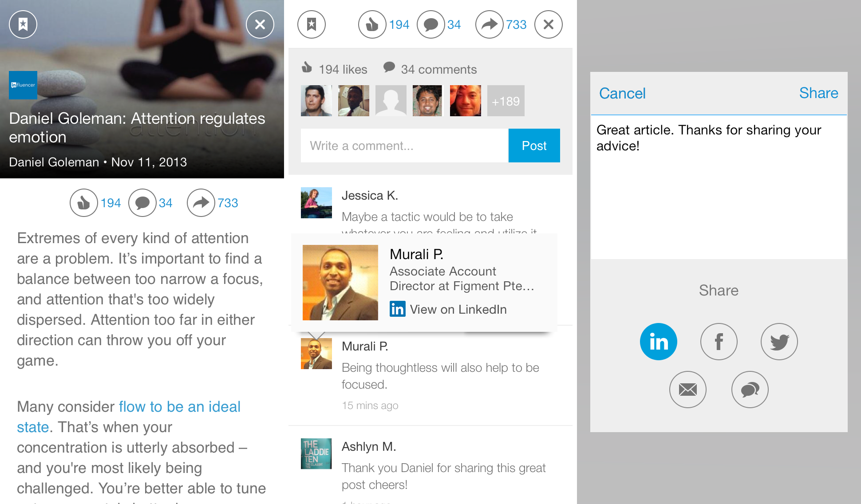
Task: Share article via email icon
Action: tap(689, 388)
